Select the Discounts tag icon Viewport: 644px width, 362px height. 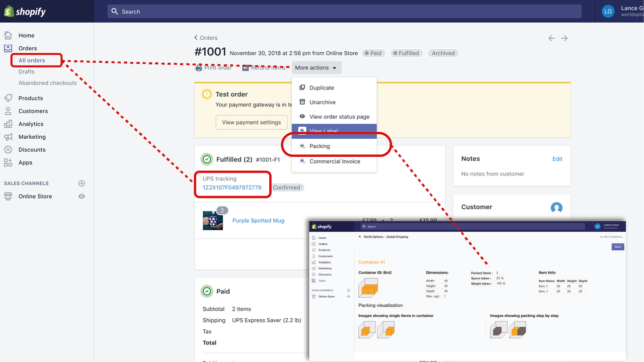(8, 149)
